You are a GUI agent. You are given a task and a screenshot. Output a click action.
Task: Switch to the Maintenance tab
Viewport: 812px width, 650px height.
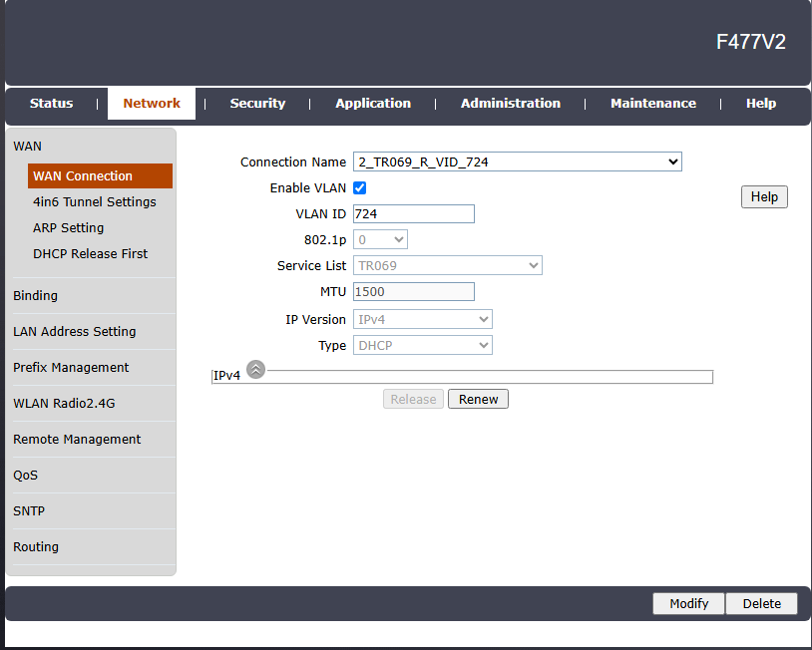pos(653,104)
